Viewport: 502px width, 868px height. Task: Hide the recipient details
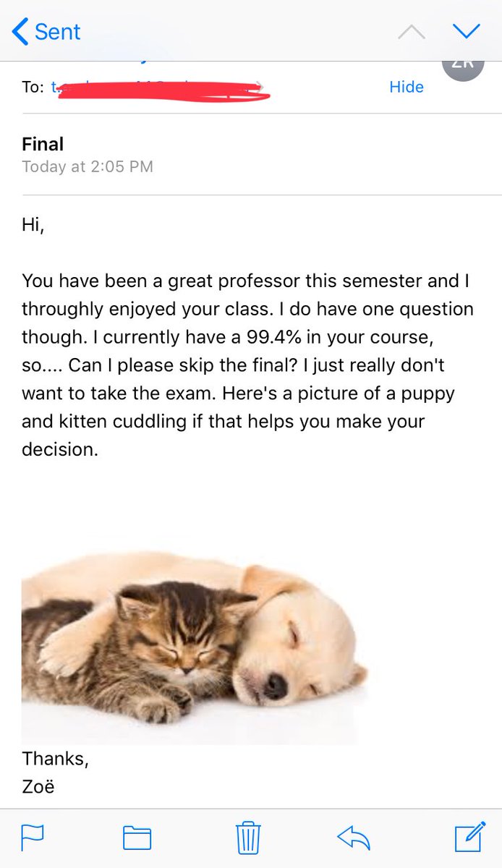tap(406, 87)
